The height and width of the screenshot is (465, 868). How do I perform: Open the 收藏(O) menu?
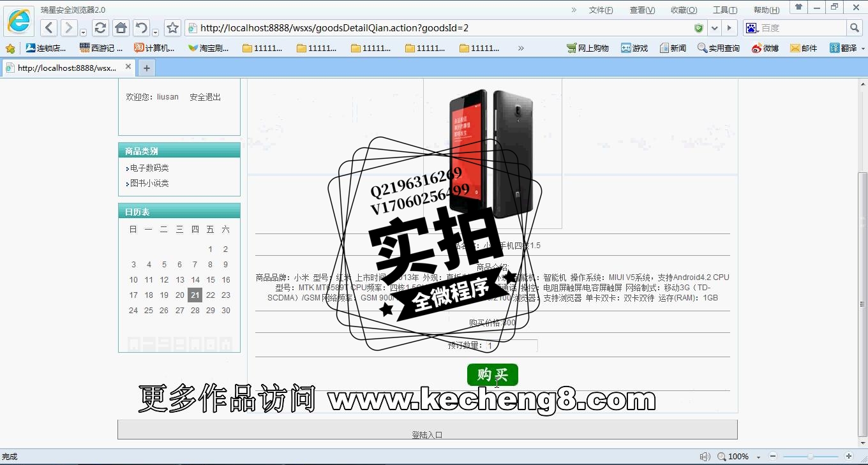(684, 10)
